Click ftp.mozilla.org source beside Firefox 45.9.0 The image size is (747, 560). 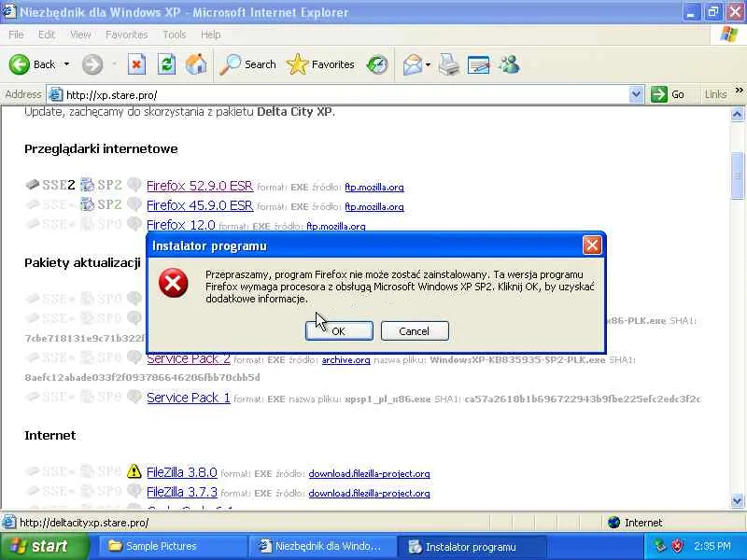pos(374,206)
